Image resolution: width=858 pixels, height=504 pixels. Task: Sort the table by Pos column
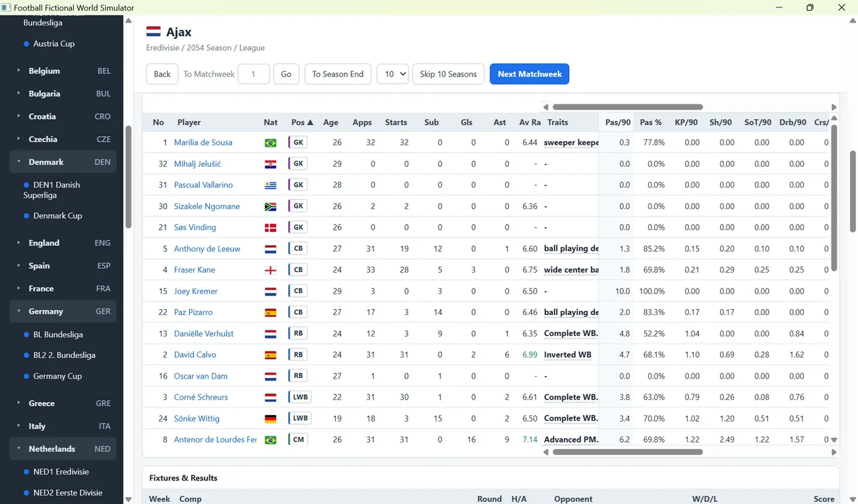(x=302, y=122)
